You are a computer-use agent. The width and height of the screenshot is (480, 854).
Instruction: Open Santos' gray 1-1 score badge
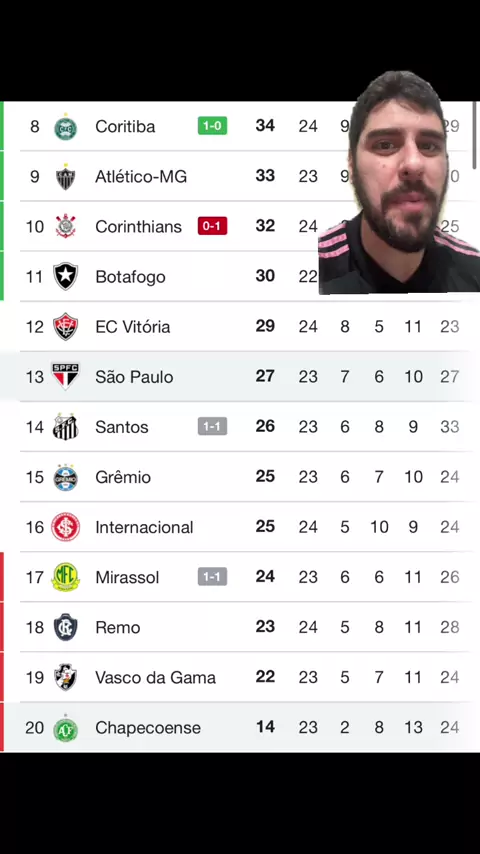coord(212,426)
